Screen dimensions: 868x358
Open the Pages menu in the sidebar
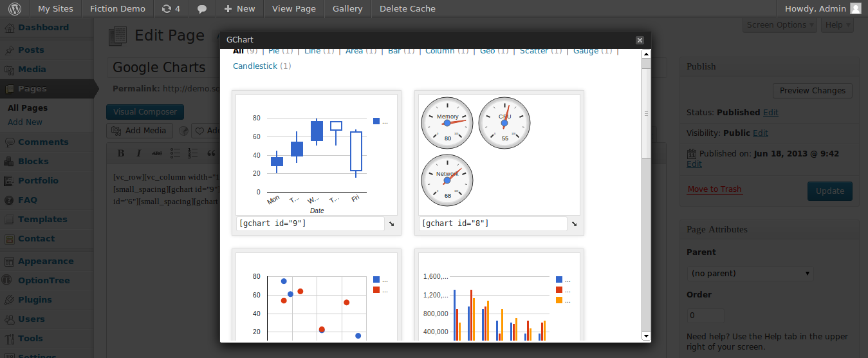point(47,89)
